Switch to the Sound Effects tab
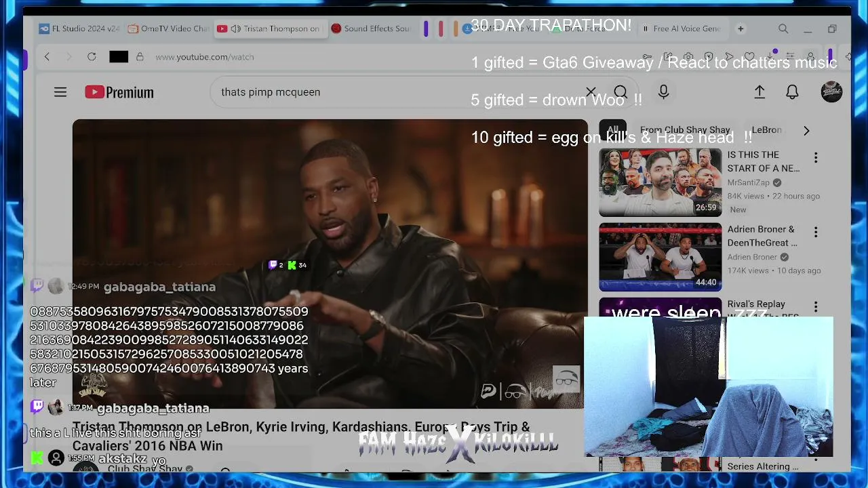The width and height of the screenshot is (868, 488). (x=371, y=28)
